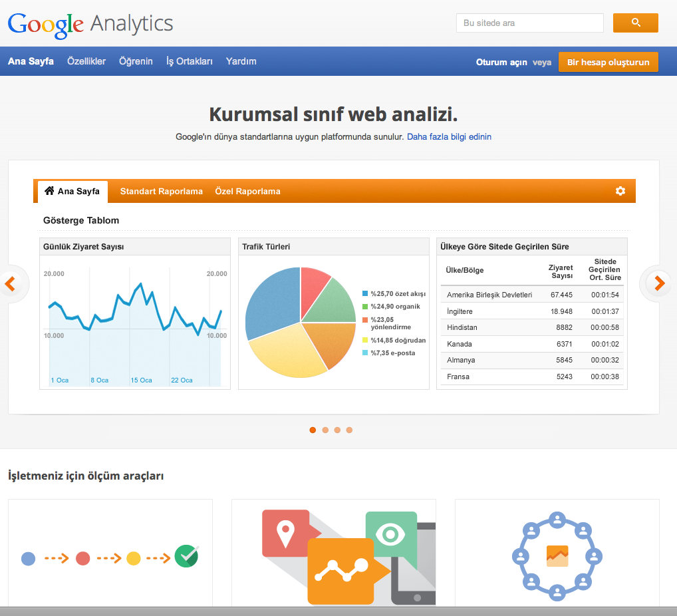Click the İngiltere table row

click(533, 311)
